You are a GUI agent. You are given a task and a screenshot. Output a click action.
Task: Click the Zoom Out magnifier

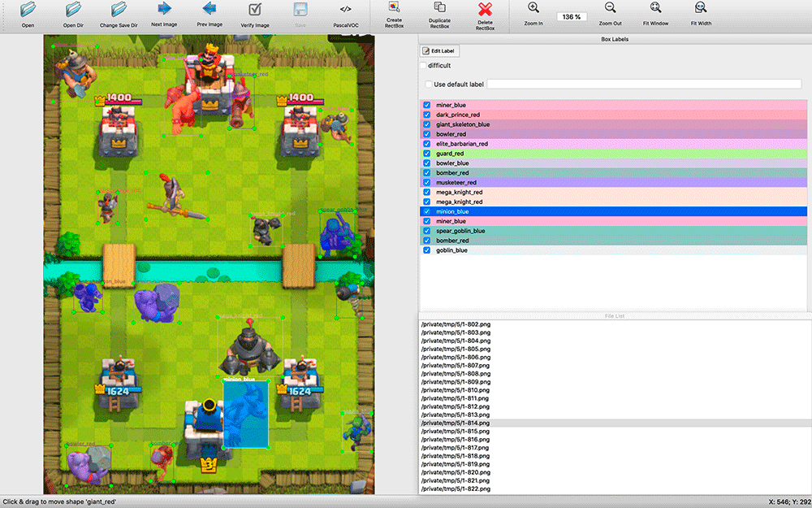pos(610,7)
